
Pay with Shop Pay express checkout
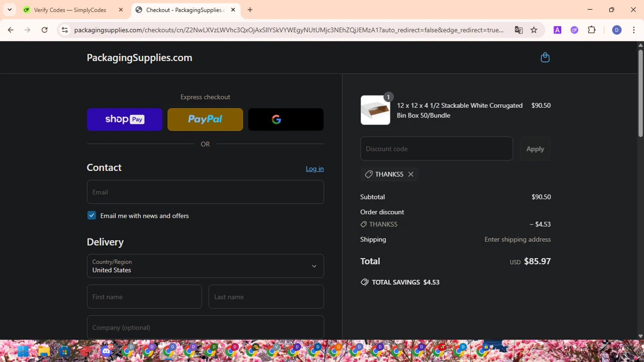pyautogui.click(x=125, y=119)
